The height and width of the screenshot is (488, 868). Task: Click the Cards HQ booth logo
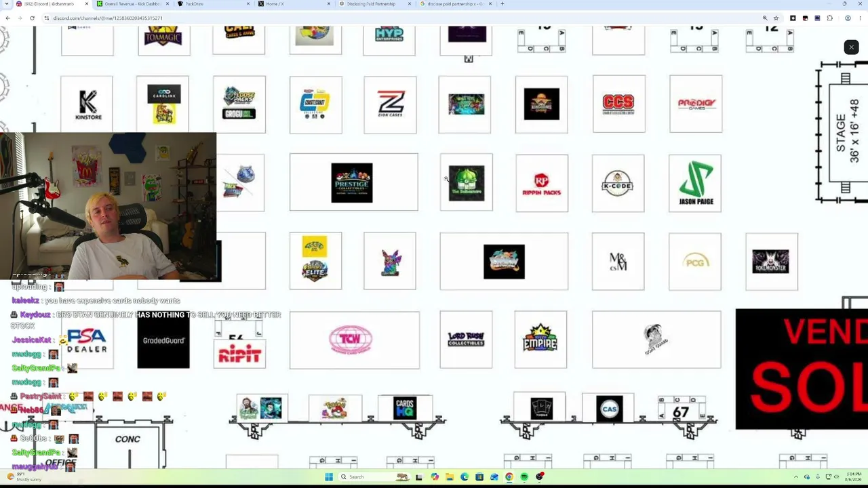(405, 408)
